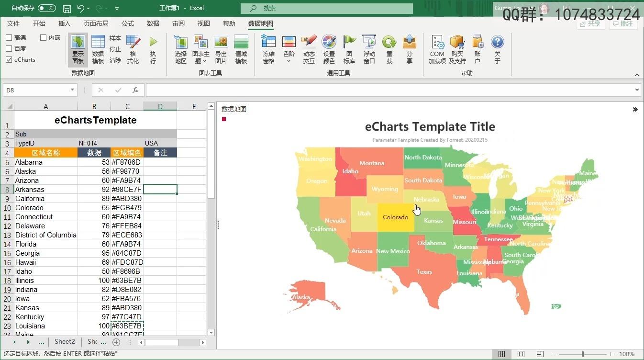Toggle the 显示面板 panel button

(x=78, y=49)
